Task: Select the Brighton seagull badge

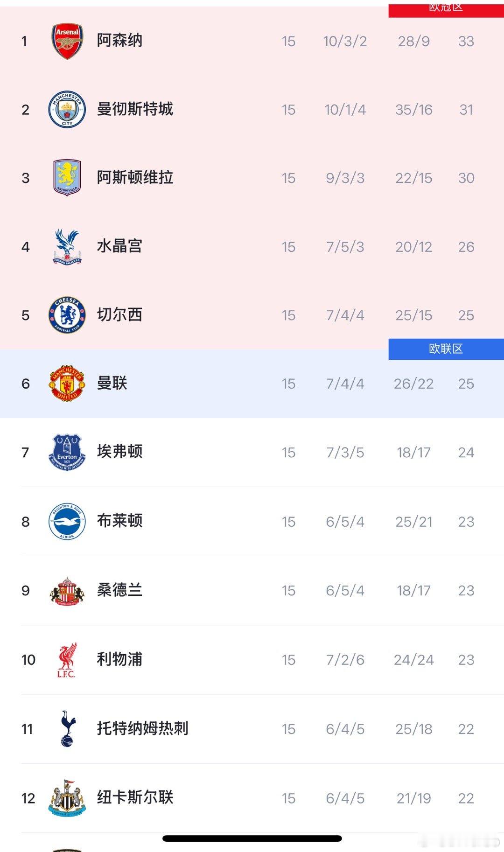Action: point(67,521)
